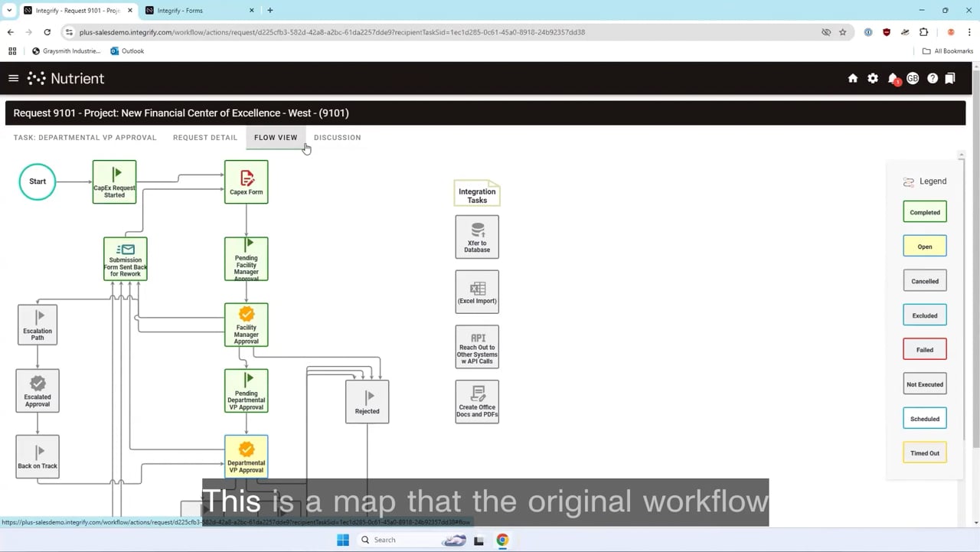The height and width of the screenshot is (552, 980).
Task: Bookmark this page with star icon
Action: click(843, 32)
